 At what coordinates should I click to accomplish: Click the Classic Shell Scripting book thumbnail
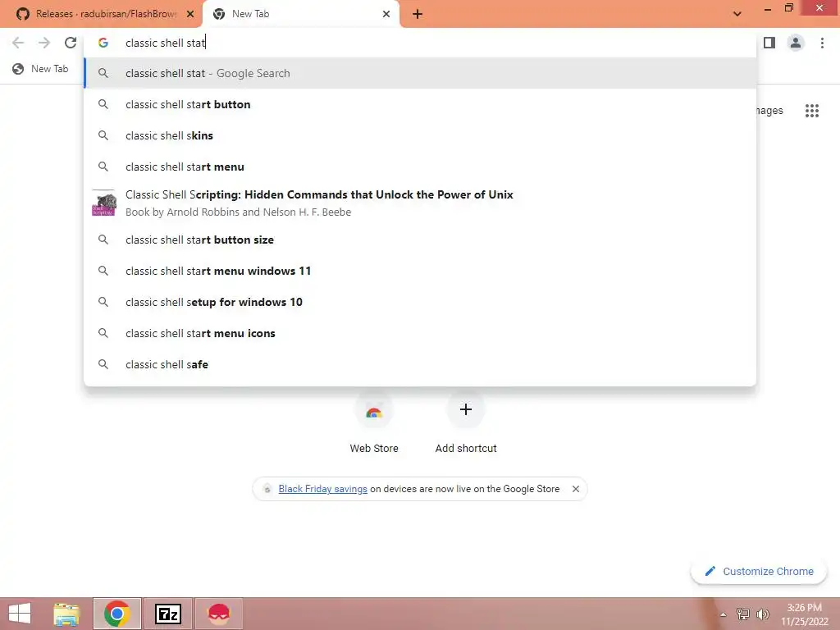click(x=104, y=203)
